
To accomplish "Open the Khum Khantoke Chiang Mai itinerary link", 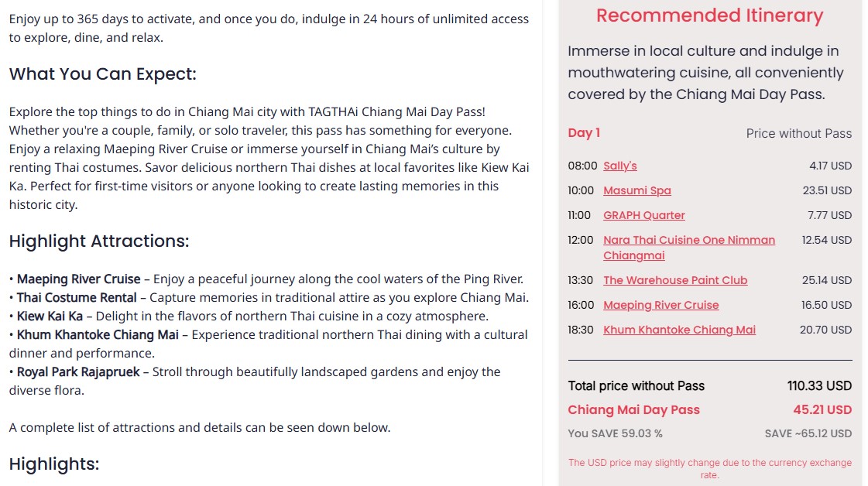I will (679, 330).
